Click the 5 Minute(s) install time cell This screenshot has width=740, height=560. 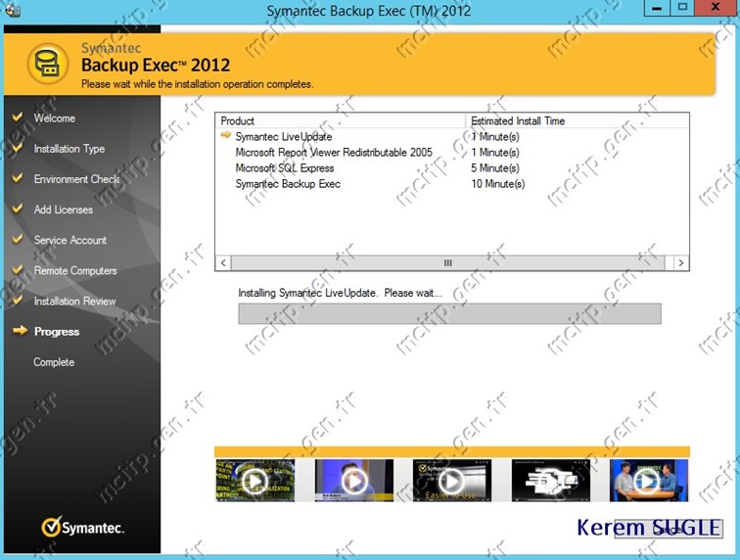point(495,168)
